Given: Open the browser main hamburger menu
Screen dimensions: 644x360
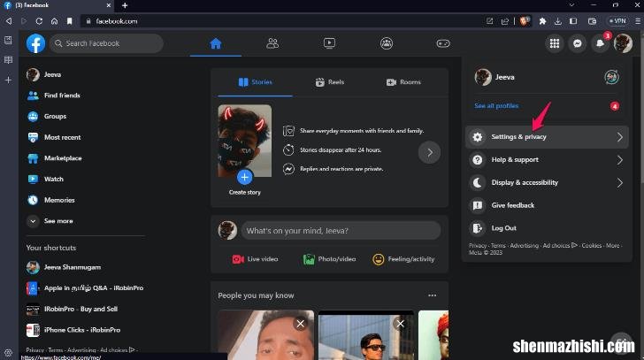Looking at the screenshot, I should pyautogui.click(x=638, y=21).
